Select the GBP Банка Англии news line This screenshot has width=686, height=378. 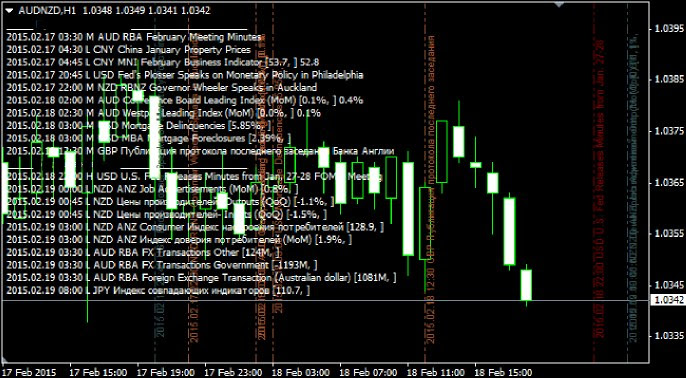(x=201, y=151)
